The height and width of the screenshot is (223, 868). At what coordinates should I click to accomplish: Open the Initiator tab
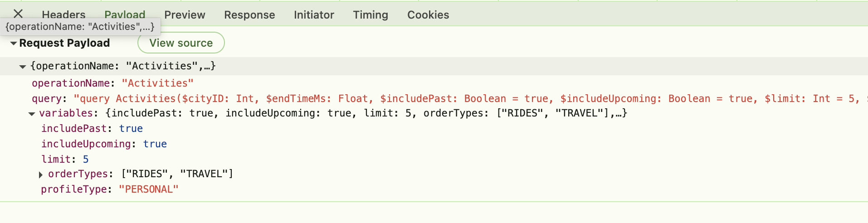(x=314, y=15)
